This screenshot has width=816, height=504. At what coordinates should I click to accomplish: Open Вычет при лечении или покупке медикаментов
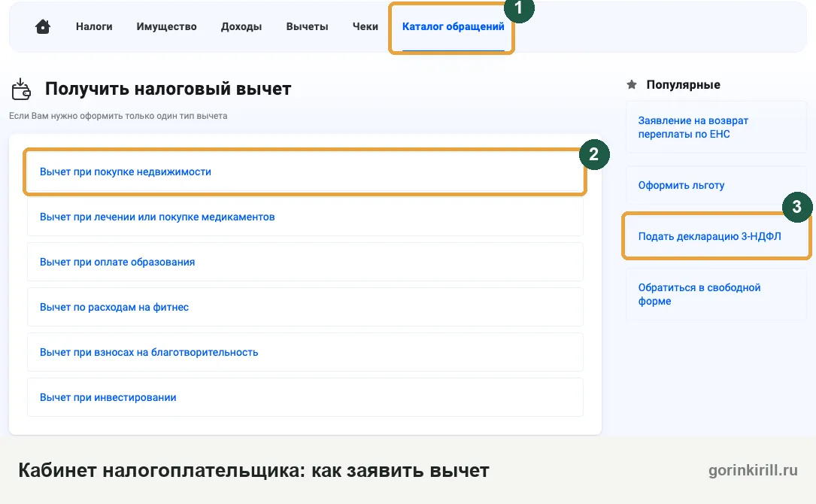click(x=305, y=217)
